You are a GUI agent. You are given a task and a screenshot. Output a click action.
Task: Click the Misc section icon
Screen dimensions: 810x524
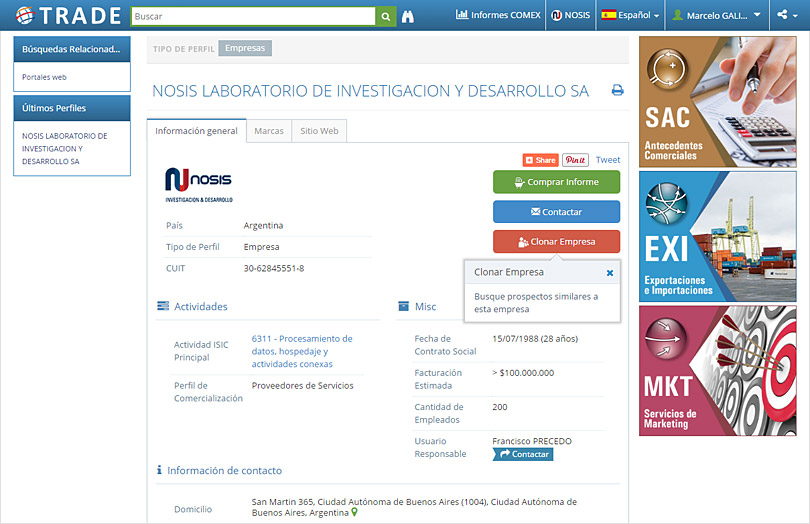pos(403,306)
